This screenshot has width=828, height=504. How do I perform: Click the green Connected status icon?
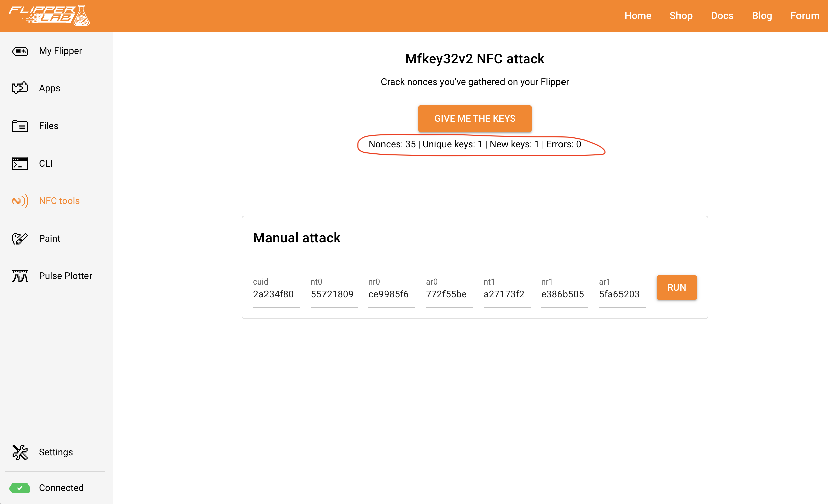[x=20, y=488]
